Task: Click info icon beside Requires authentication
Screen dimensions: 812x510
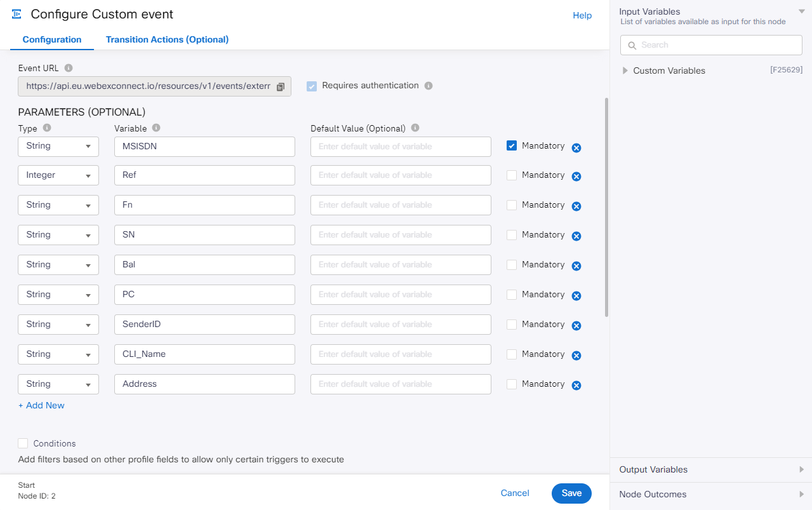Action: (429, 86)
